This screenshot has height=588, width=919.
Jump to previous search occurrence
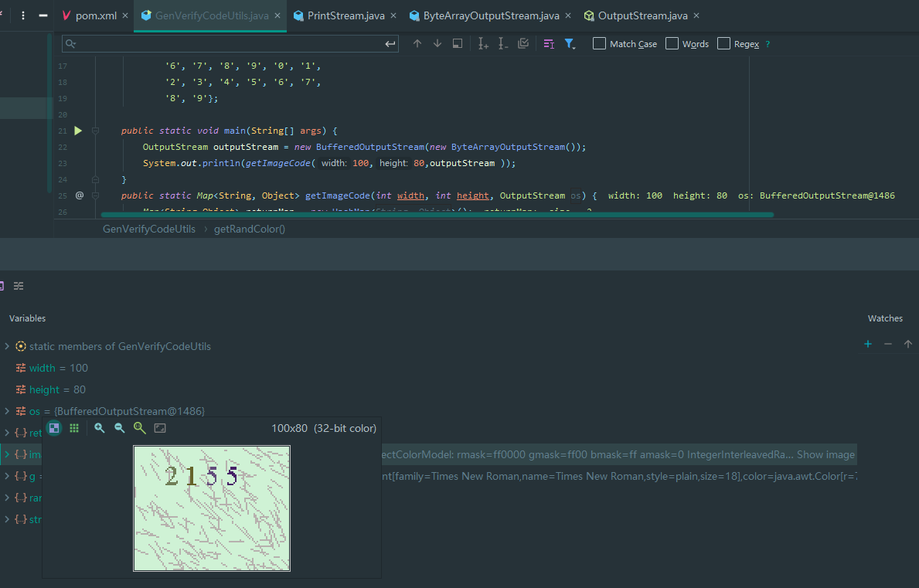pyautogui.click(x=417, y=44)
